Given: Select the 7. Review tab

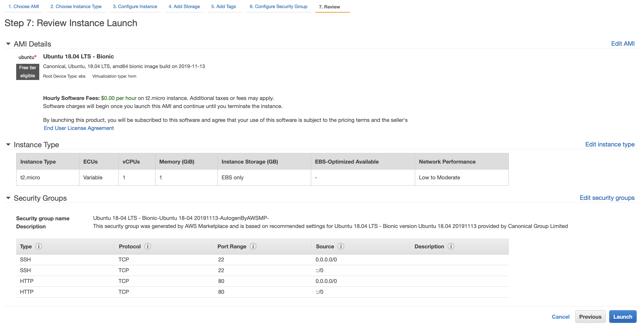Looking at the screenshot, I should tap(329, 7).
